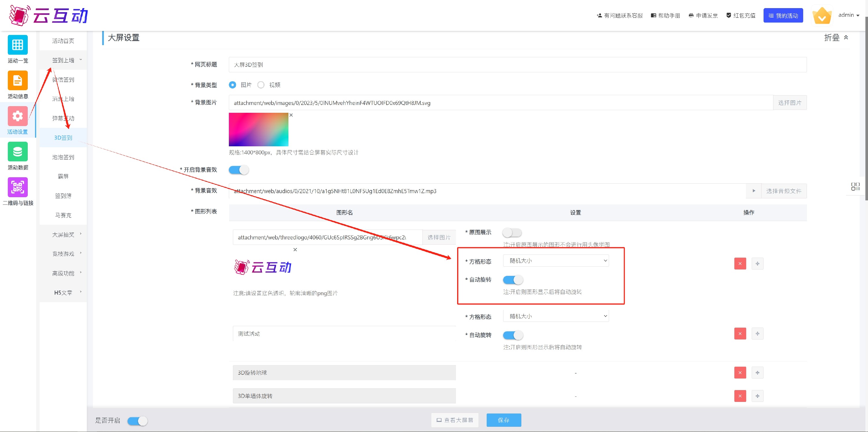Delete the first shape row (云互动 logo)
868x432 pixels.
[740, 264]
